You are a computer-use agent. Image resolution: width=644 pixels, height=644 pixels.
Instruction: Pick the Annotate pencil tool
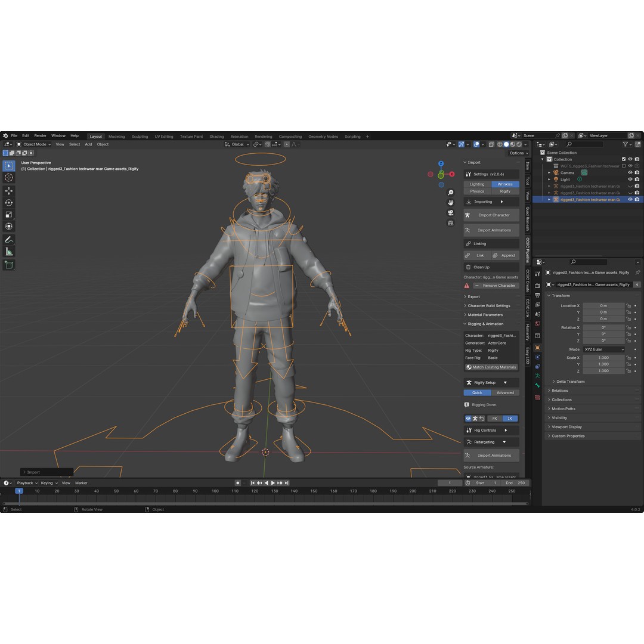[x=9, y=240]
